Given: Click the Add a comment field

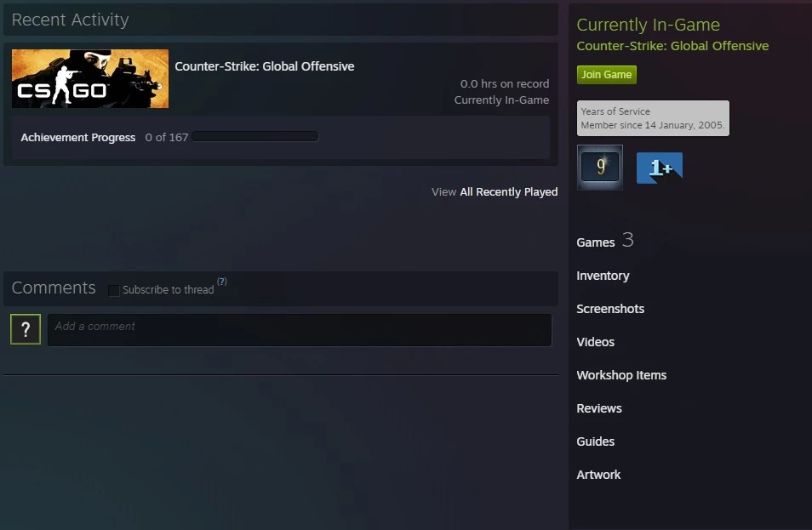Looking at the screenshot, I should pyautogui.click(x=300, y=330).
